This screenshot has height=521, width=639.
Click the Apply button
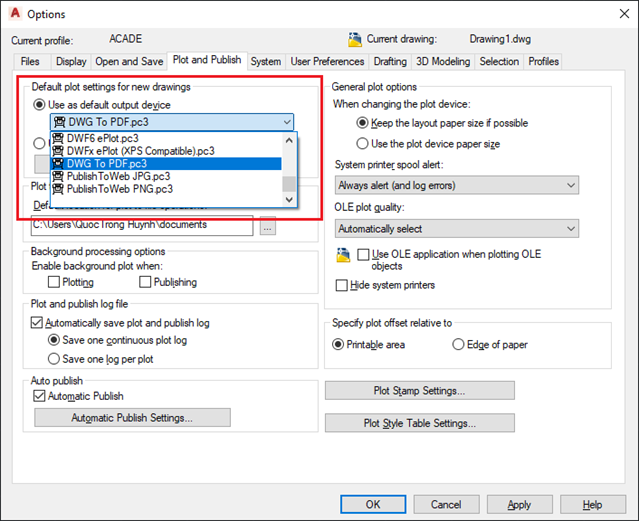coord(520,505)
